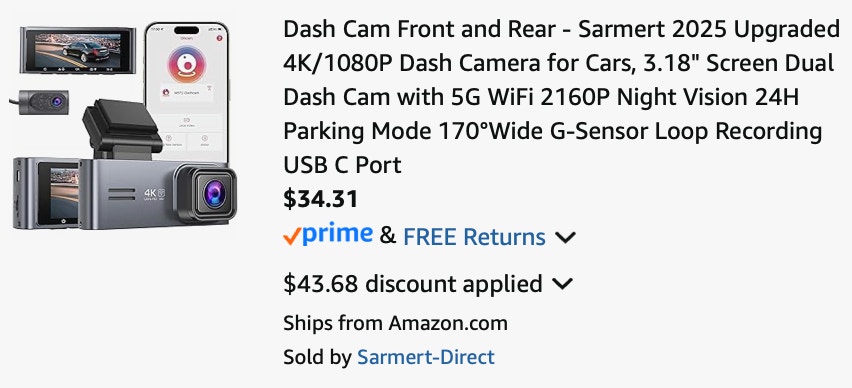This screenshot has width=852, height=388.
Task: Click the wide display showing a car
Action: point(78,49)
